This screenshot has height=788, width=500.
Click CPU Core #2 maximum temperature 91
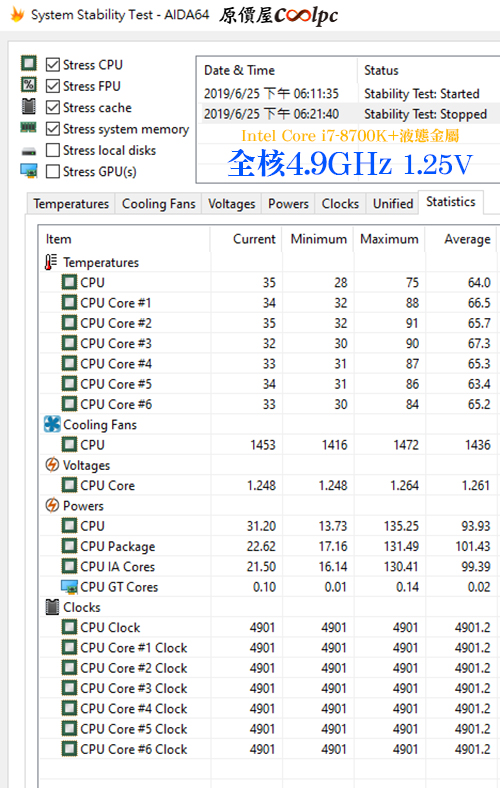(x=412, y=323)
